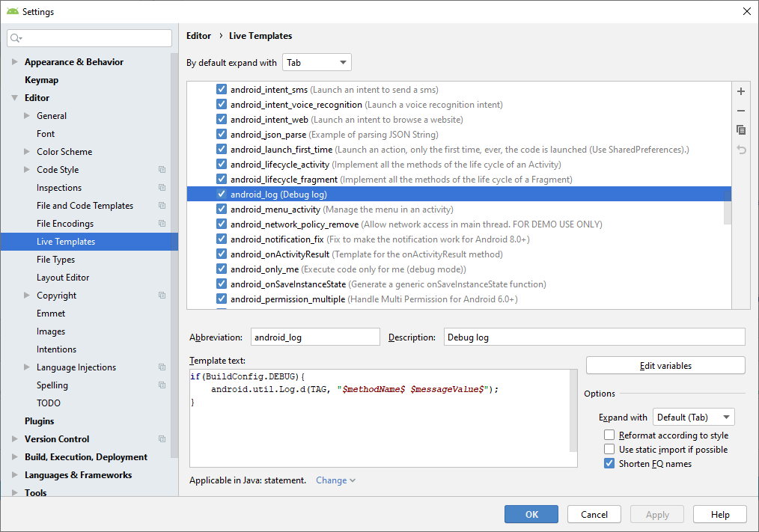
Task: Click the project-level icon beside Version Control
Action: [x=162, y=439]
